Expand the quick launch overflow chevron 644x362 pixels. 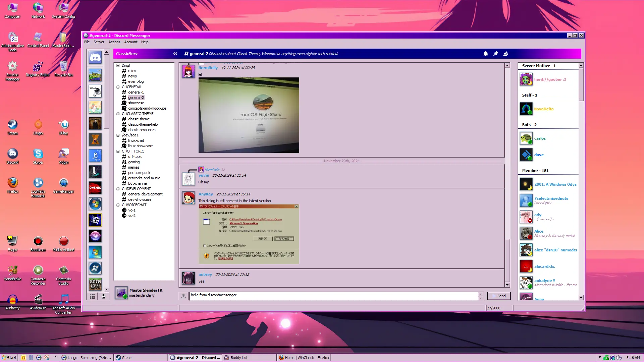tap(56, 357)
